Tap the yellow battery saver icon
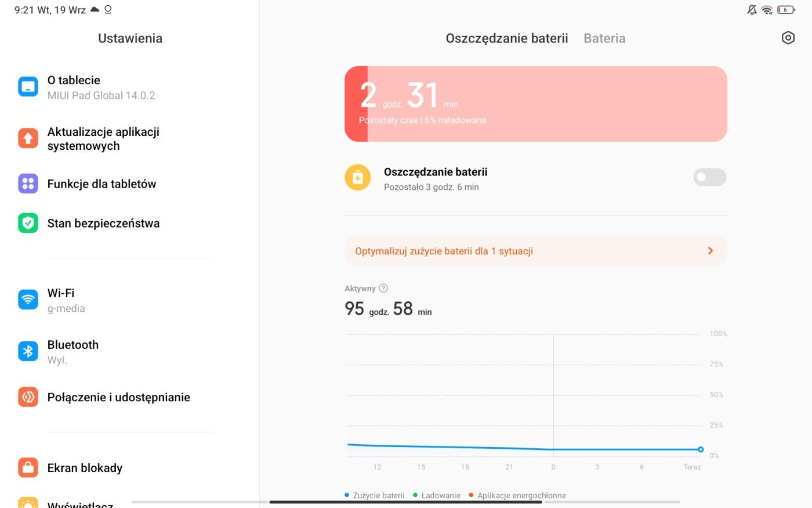 [358, 178]
